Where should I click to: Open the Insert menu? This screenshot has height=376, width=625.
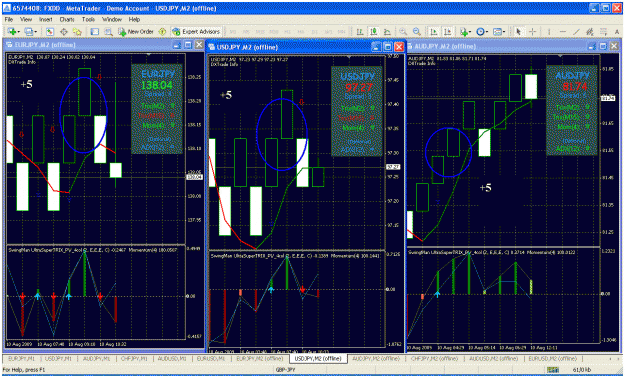pos(46,19)
